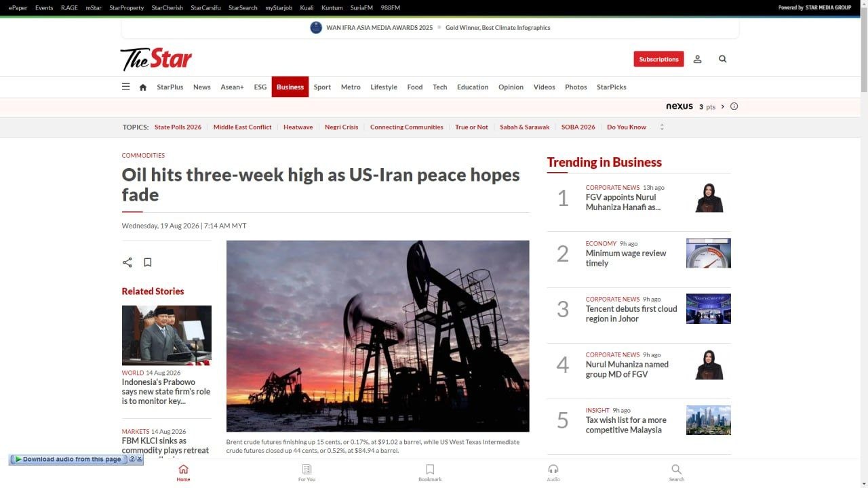Open the Education section
The width and height of the screenshot is (868, 488).
[x=473, y=87]
